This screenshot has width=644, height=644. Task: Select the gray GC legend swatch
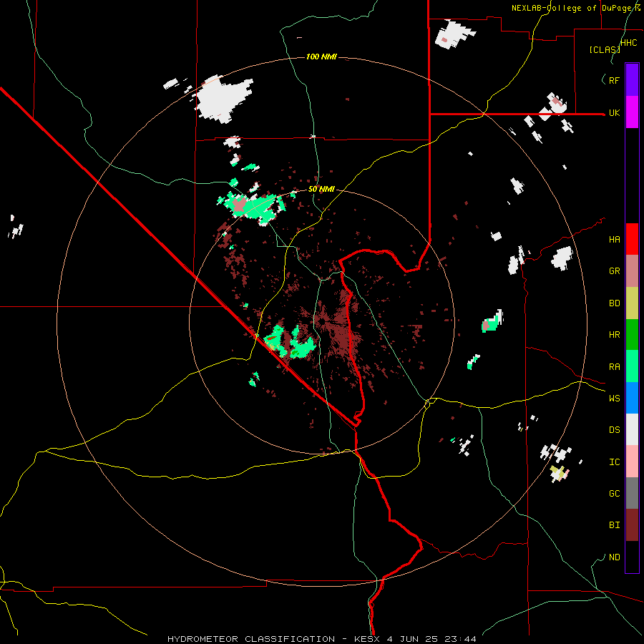click(632, 493)
